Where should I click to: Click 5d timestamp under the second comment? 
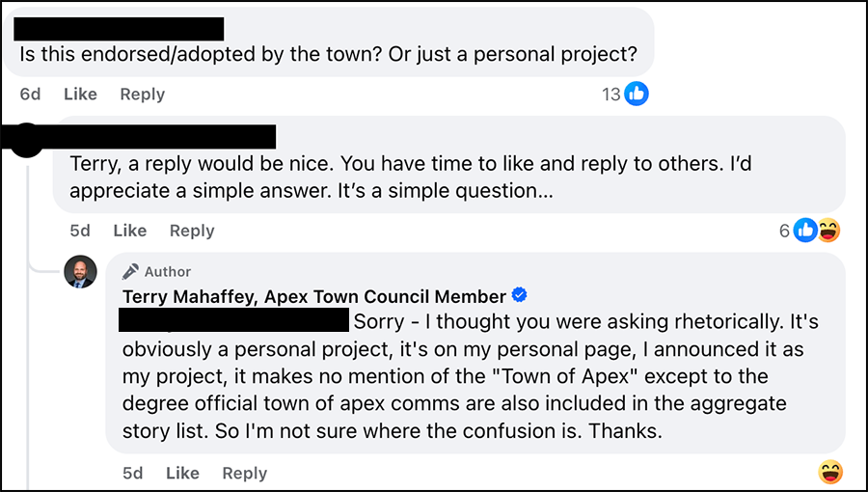80,231
